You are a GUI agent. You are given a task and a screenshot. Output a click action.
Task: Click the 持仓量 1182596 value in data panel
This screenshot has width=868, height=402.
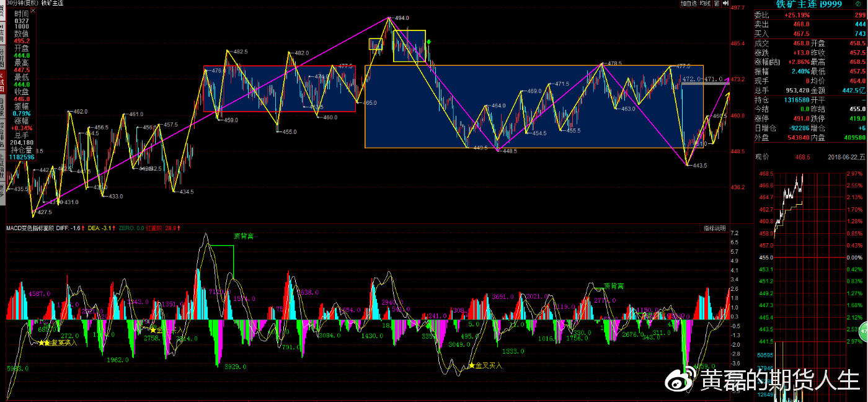click(21, 157)
